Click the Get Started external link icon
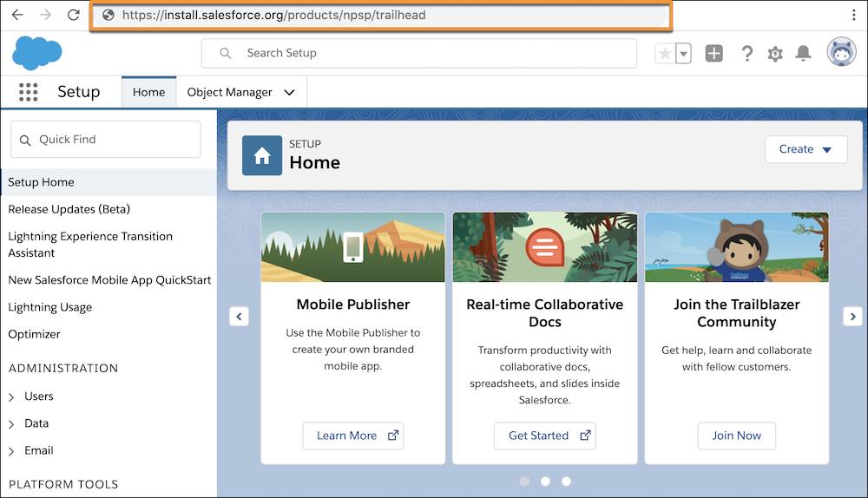 [585, 436]
